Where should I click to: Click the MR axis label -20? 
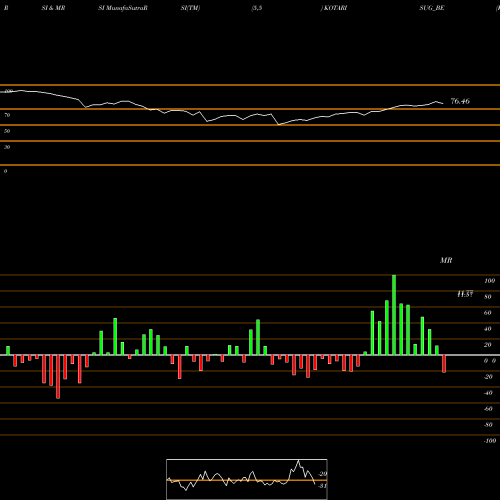pyautogui.click(x=488, y=377)
